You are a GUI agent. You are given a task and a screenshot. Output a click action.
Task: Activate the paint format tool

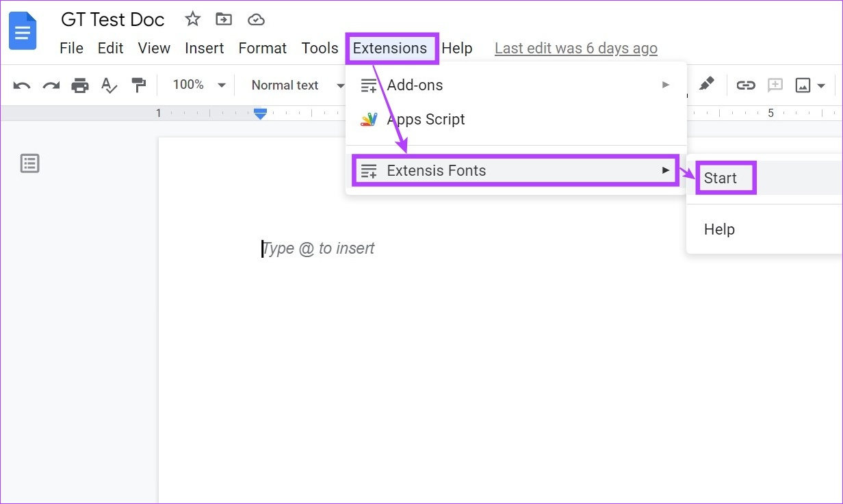(139, 85)
